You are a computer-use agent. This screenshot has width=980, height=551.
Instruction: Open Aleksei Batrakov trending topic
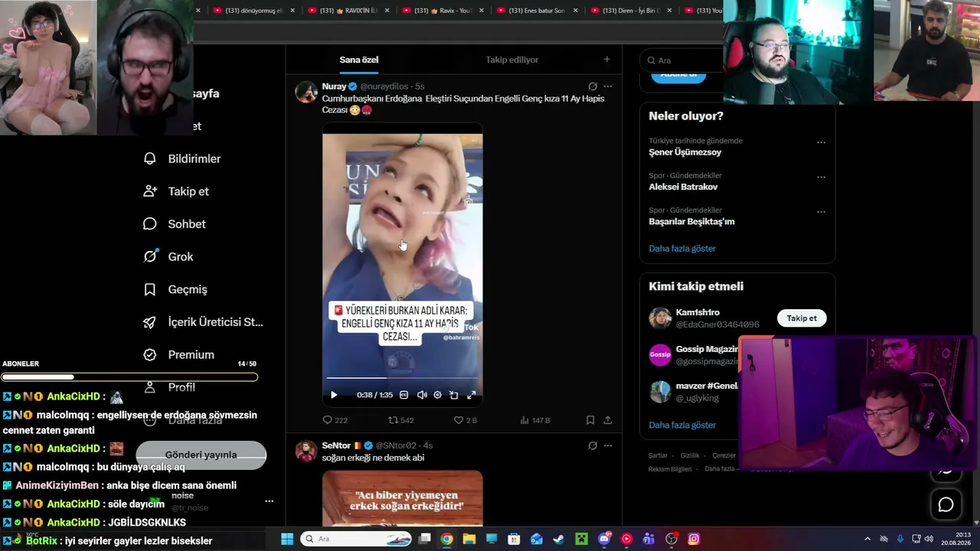point(683,187)
